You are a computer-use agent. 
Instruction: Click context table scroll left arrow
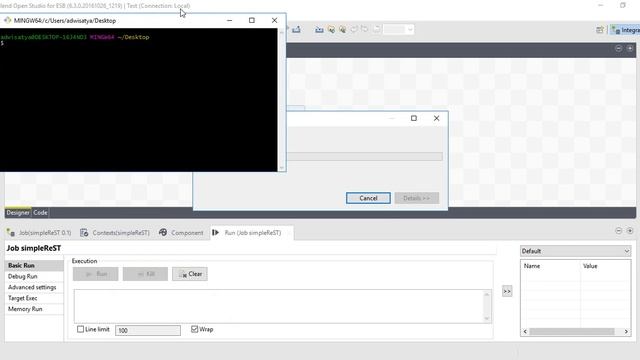525,331
